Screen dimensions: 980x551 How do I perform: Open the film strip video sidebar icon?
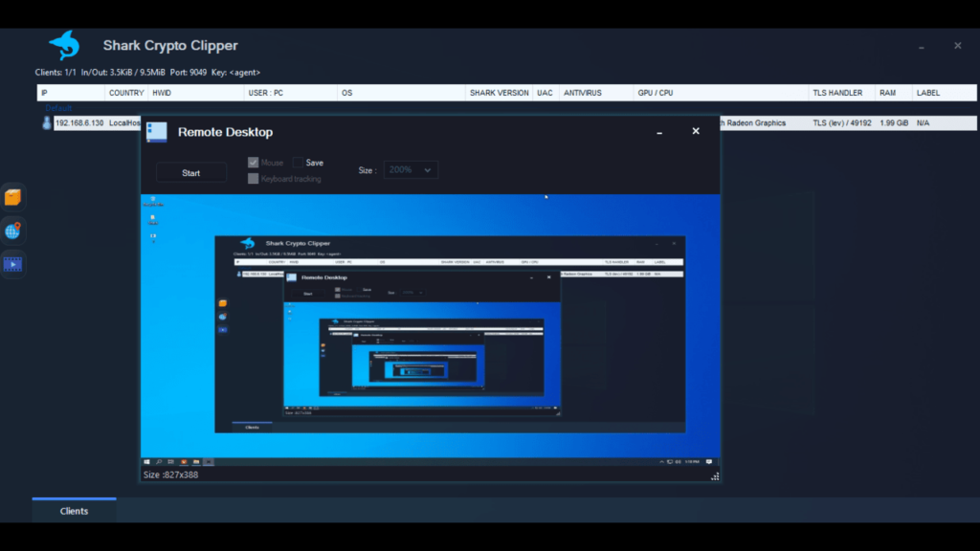coord(12,264)
